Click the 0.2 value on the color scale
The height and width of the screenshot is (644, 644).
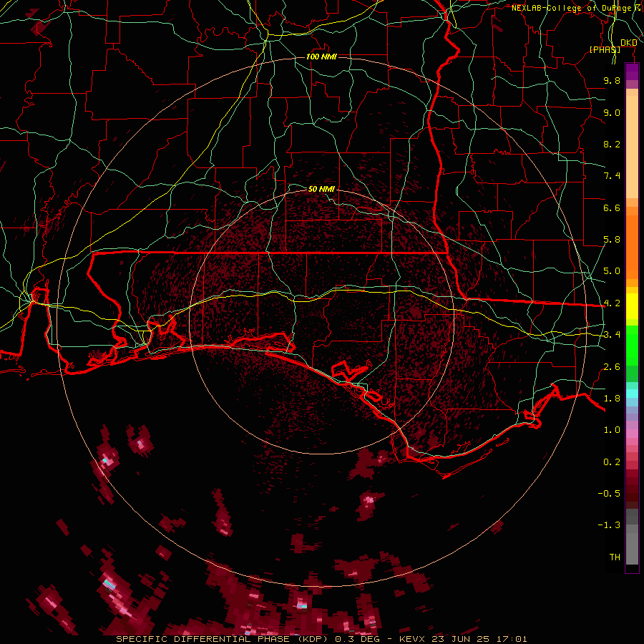tap(612, 462)
